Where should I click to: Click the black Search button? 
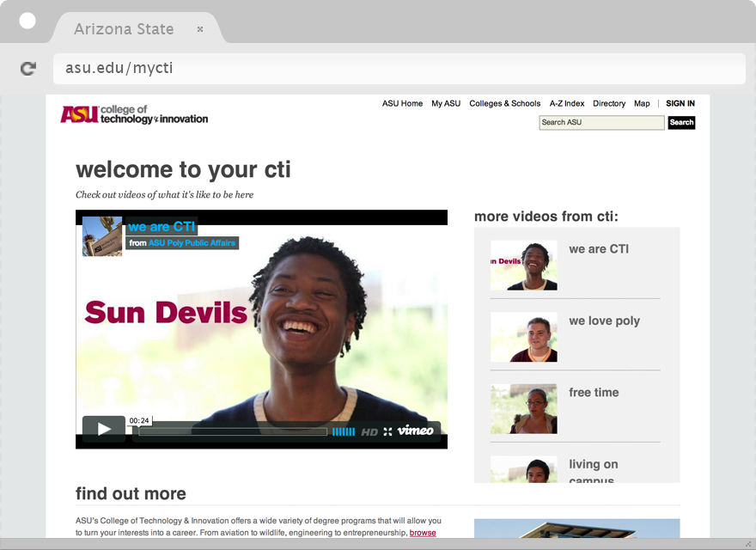(x=681, y=123)
